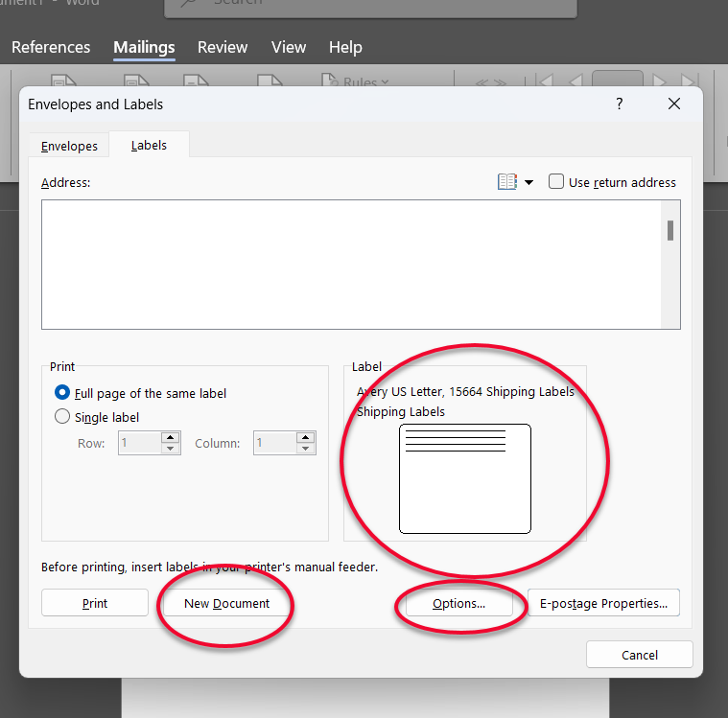Screen dimensions: 728x718
Task: Close the Envelopes and Labels dialog
Action: (674, 104)
